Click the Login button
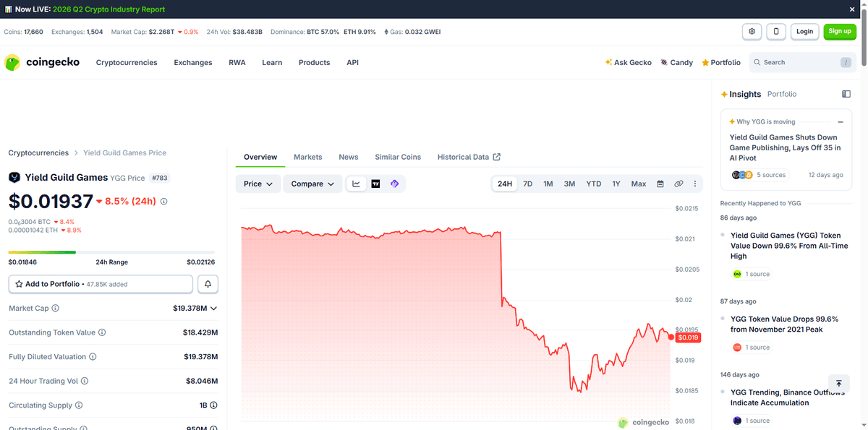 [805, 31]
